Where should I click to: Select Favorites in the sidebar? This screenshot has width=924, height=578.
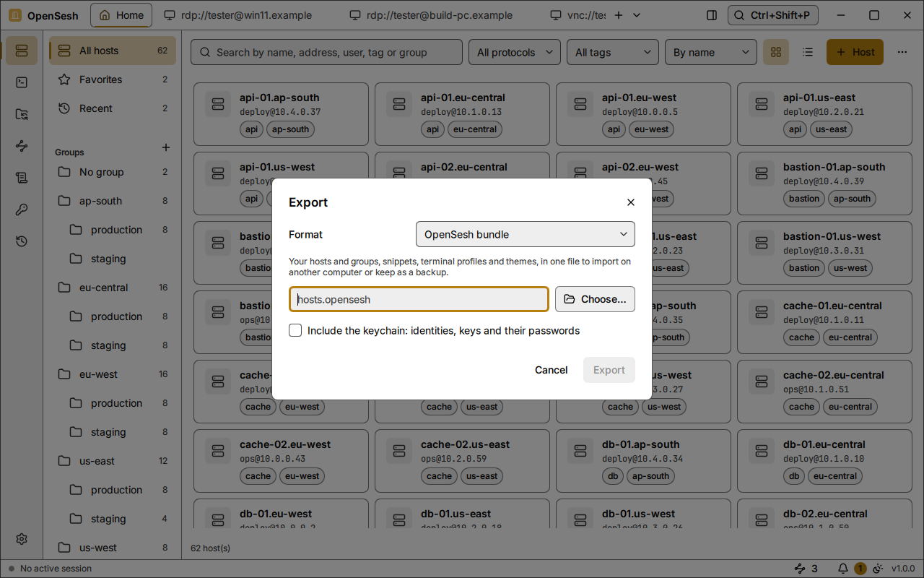113,79
